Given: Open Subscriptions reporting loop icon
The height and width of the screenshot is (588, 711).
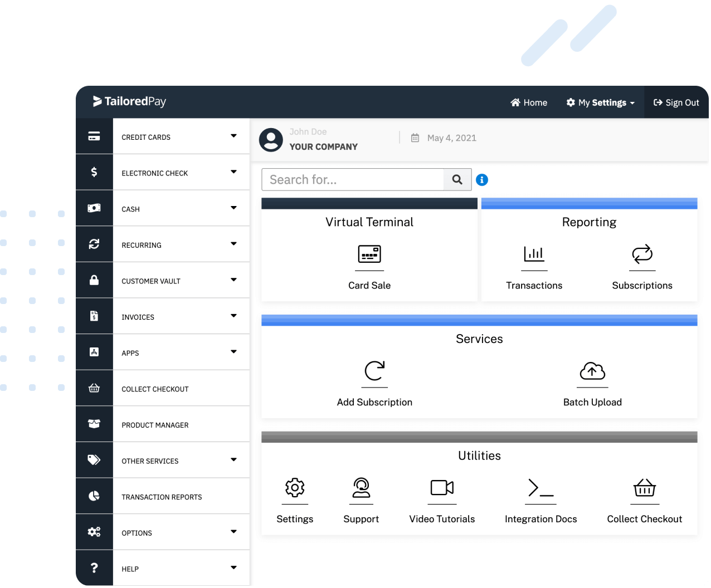Looking at the screenshot, I should click(642, 254).
